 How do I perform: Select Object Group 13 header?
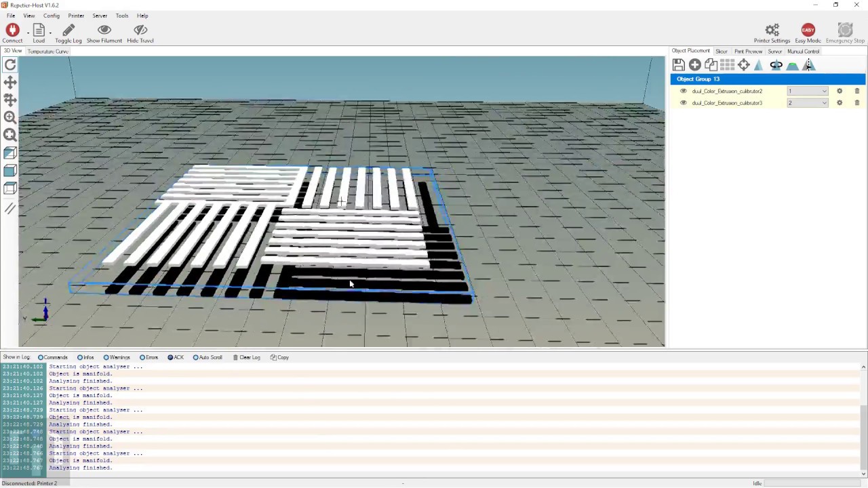(768, 79)
